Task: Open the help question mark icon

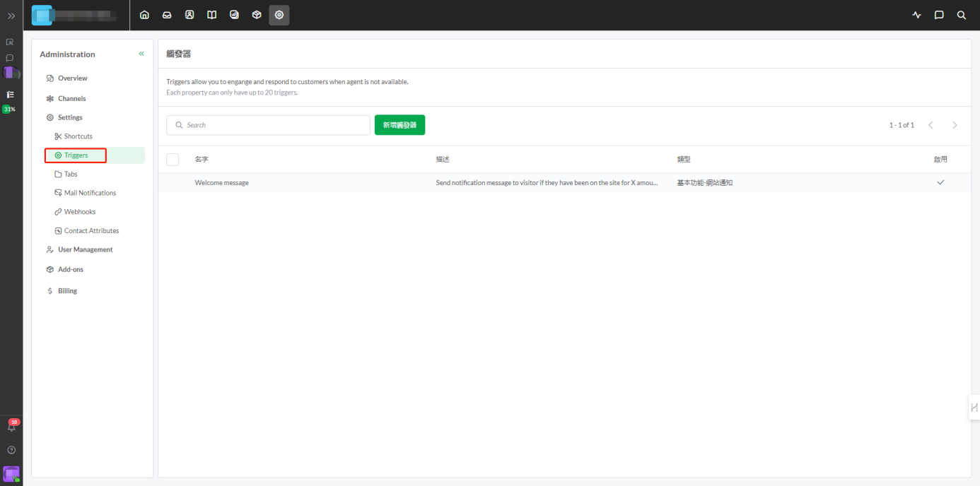Action: tap(11, 450)
